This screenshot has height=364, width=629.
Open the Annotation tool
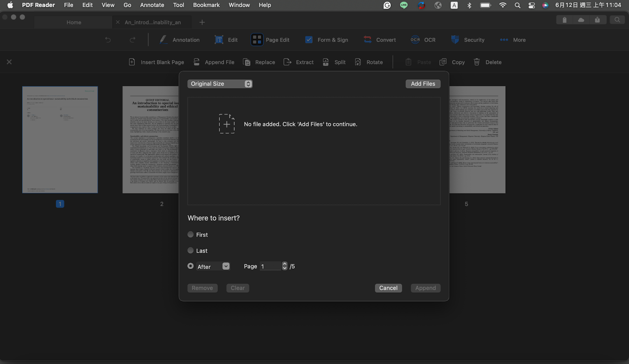tap(179, 40)
